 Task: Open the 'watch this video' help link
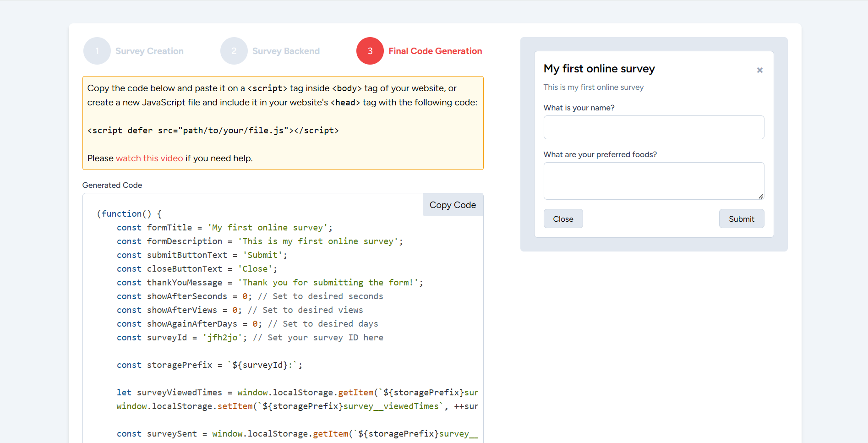(x=149, y=158)
